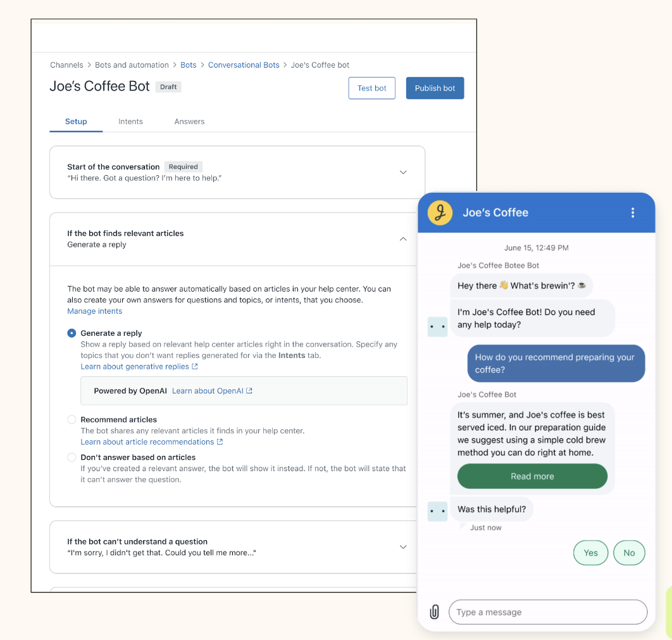The width and height of the screenshot is (672, 640).
Task: Open the Bots breadcrumb link
Action: pyautogui.click(x=188, y=65)
